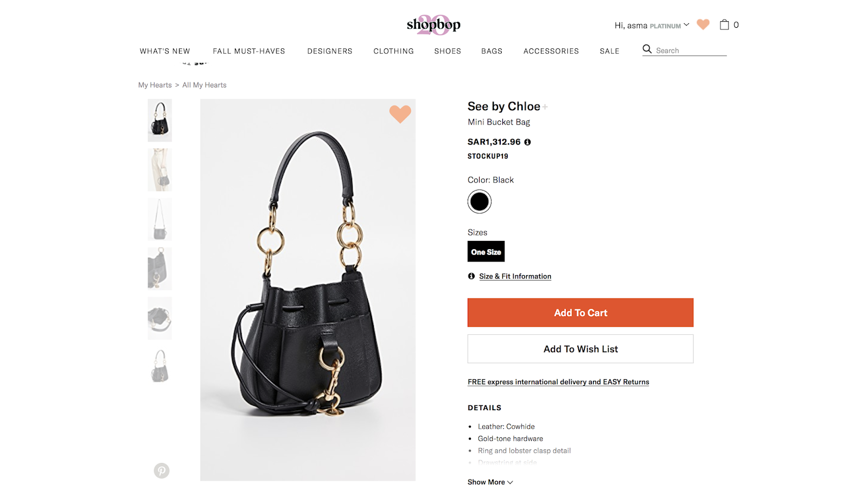Viewport: 868px width, 490px height.
Task: Click the Add To Cart button
Action: [580, 313]
